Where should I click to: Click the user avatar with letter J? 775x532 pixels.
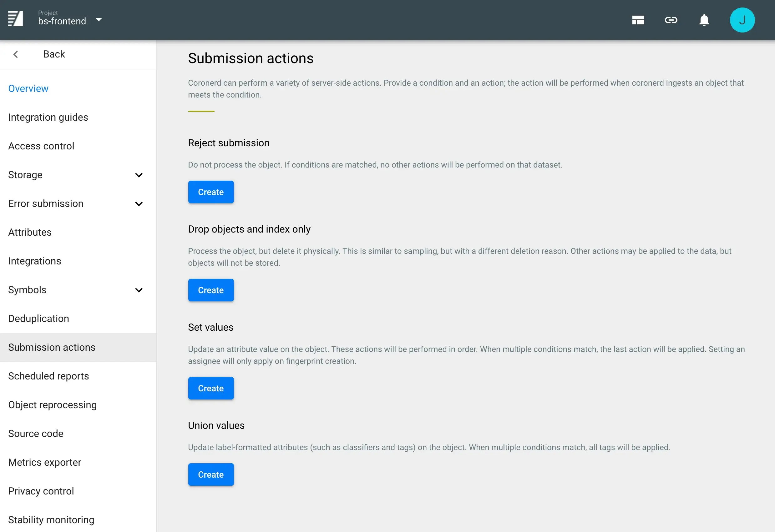(742, 20)
